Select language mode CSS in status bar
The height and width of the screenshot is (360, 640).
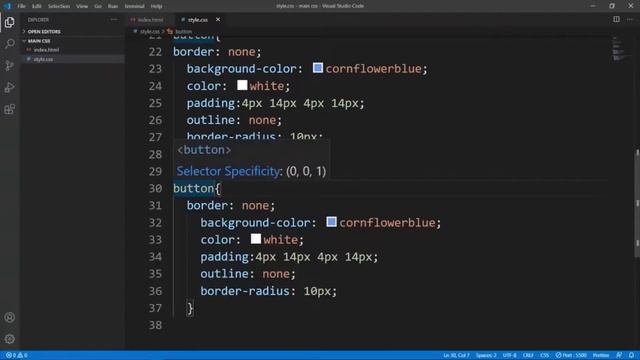tap(544, 355)
